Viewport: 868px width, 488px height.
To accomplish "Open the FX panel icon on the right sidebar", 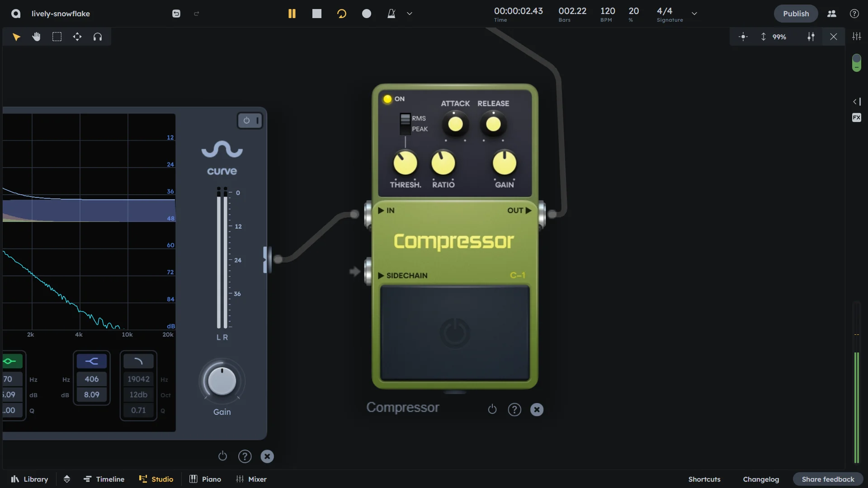I will (857, 117).
